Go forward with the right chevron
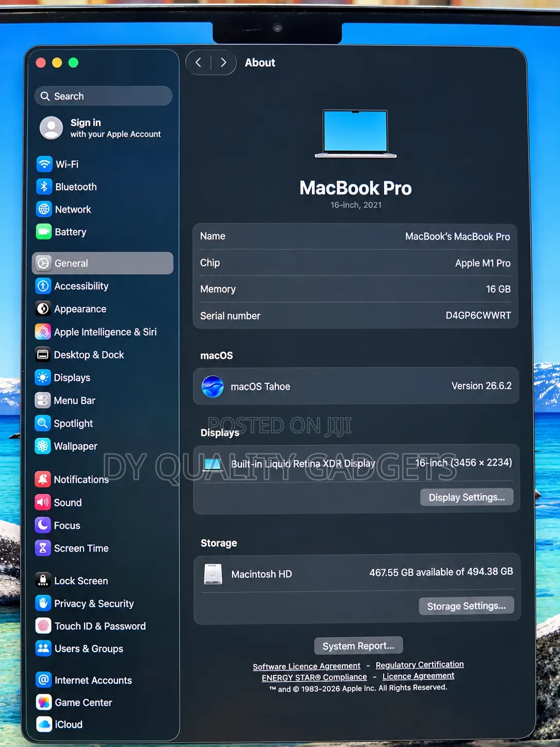This screenshot has width=560, height=747. 223,62
